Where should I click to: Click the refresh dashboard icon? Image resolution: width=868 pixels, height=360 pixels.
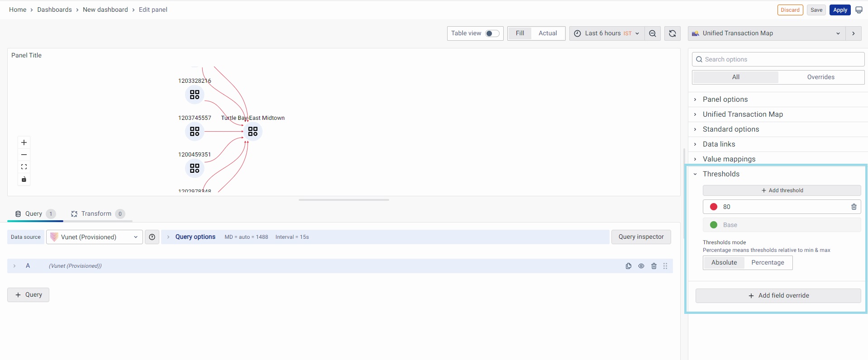tap(672, 33)
